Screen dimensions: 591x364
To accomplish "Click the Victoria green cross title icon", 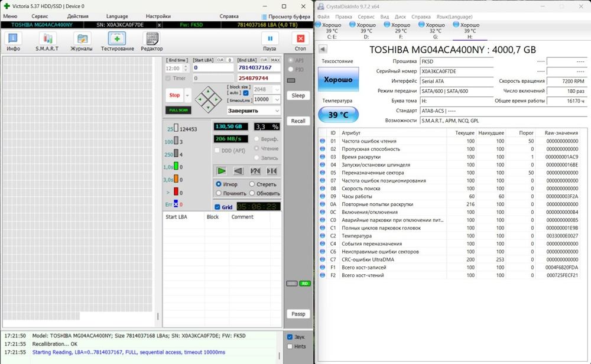I will click(x=7, y=6).
